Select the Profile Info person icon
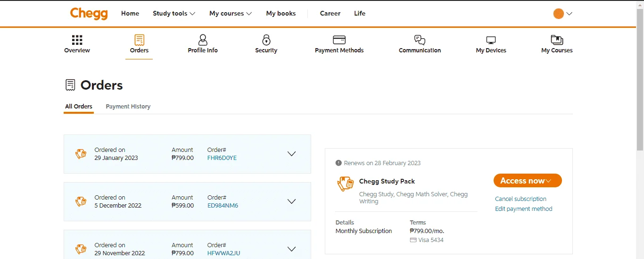 pos(203,40)
